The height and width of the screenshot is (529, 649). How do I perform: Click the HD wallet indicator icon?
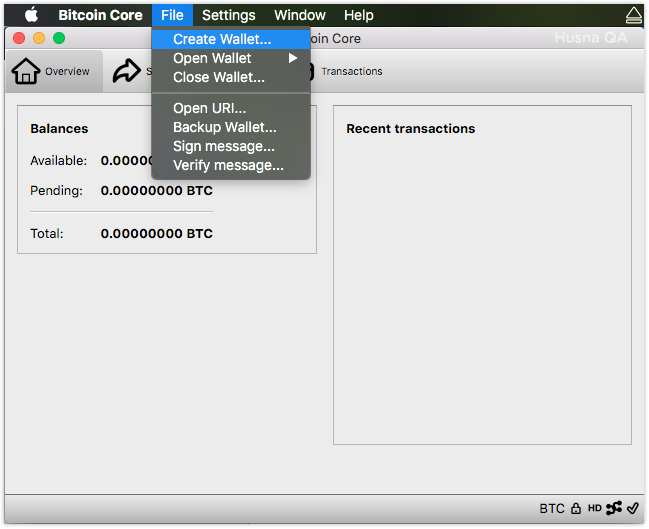[594, 508]
